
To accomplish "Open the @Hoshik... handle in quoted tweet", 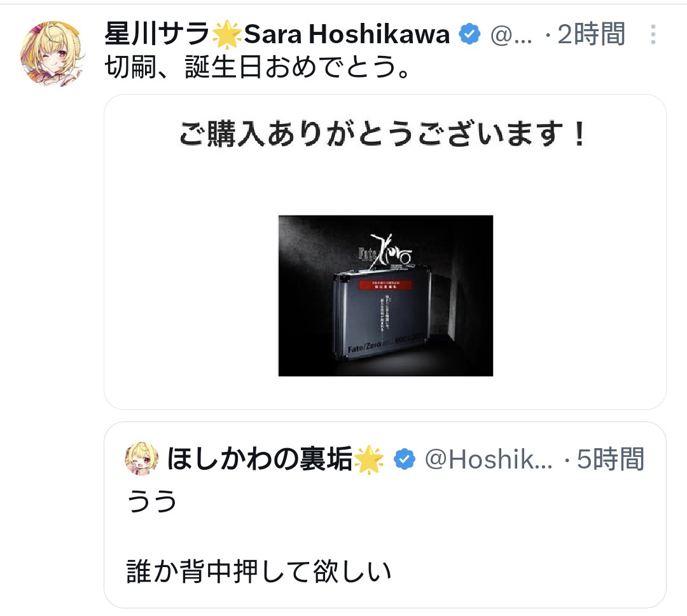I will [x=489, y=459].
